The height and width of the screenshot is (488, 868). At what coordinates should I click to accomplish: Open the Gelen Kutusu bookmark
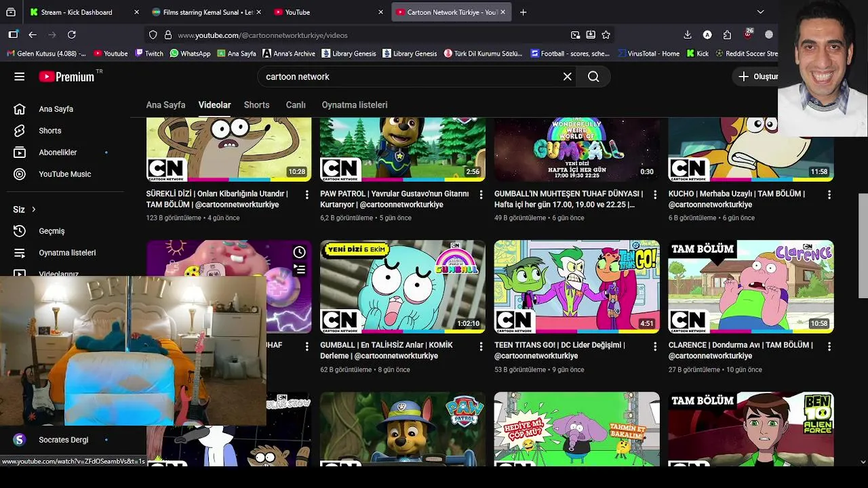[46, 54]
